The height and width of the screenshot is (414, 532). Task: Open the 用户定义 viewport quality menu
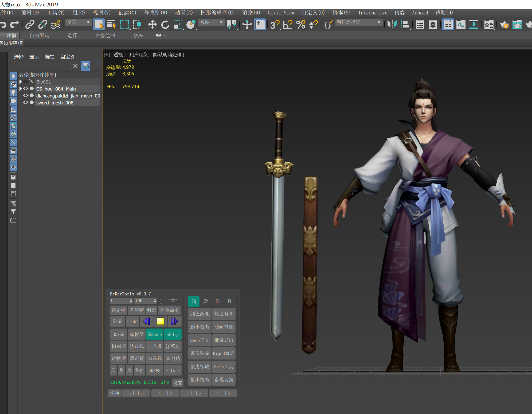tap(139, 54)
